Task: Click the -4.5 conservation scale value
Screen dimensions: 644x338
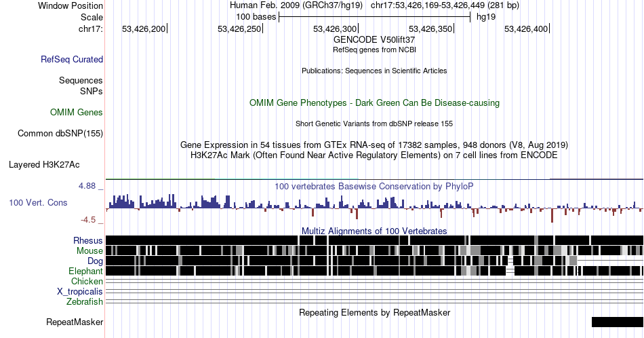Action: click(x=88, y=220)
